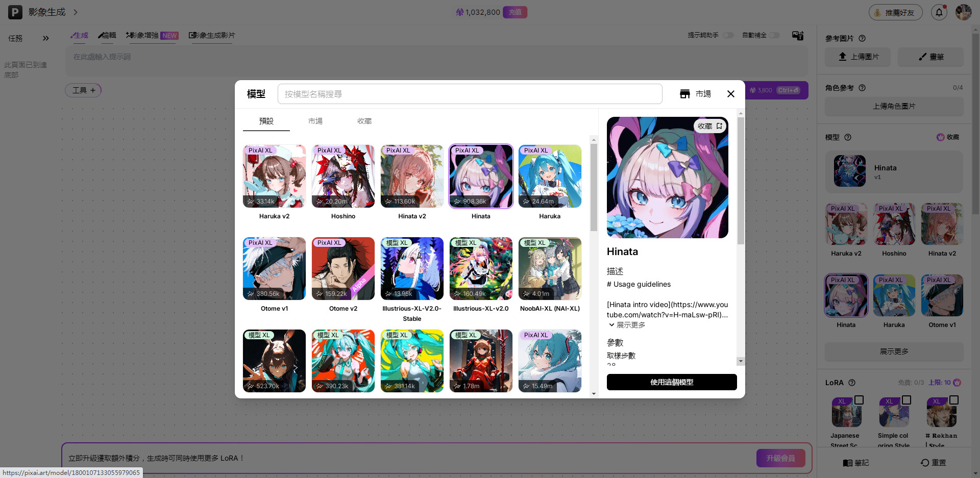Click the LoRA limit premium badge icon
Screen dimensions: 980x478
[x=957, y=383]
